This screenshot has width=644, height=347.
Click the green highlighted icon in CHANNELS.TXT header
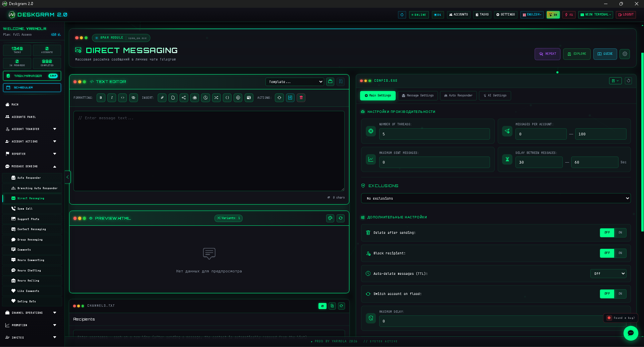point(323,306)
